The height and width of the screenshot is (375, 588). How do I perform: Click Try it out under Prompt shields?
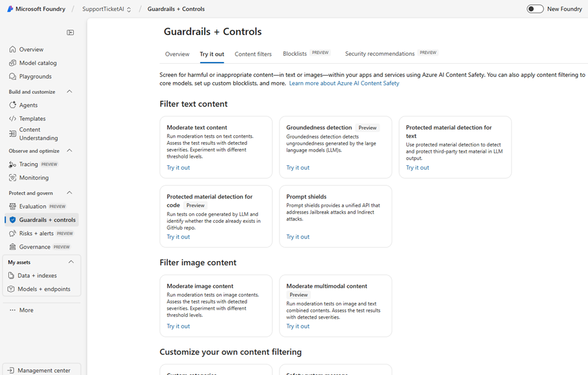[x=298, y=237]
